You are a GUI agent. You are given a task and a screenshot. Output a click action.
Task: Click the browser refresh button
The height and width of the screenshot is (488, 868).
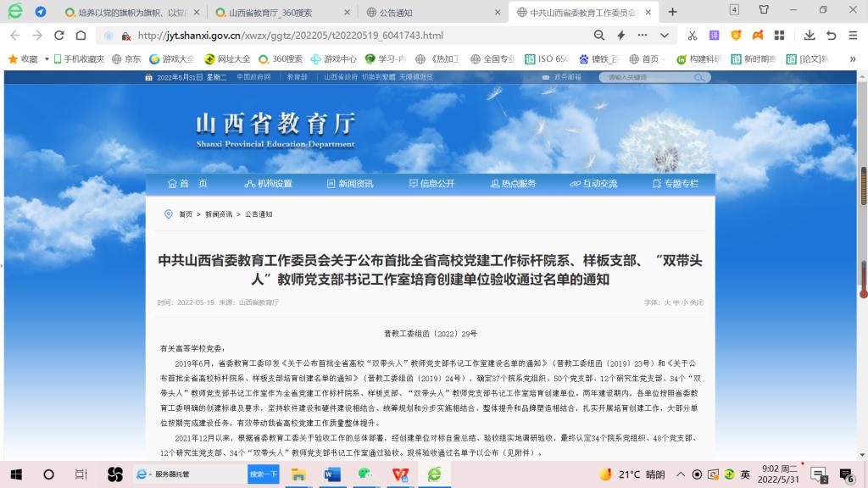[58, 36]
